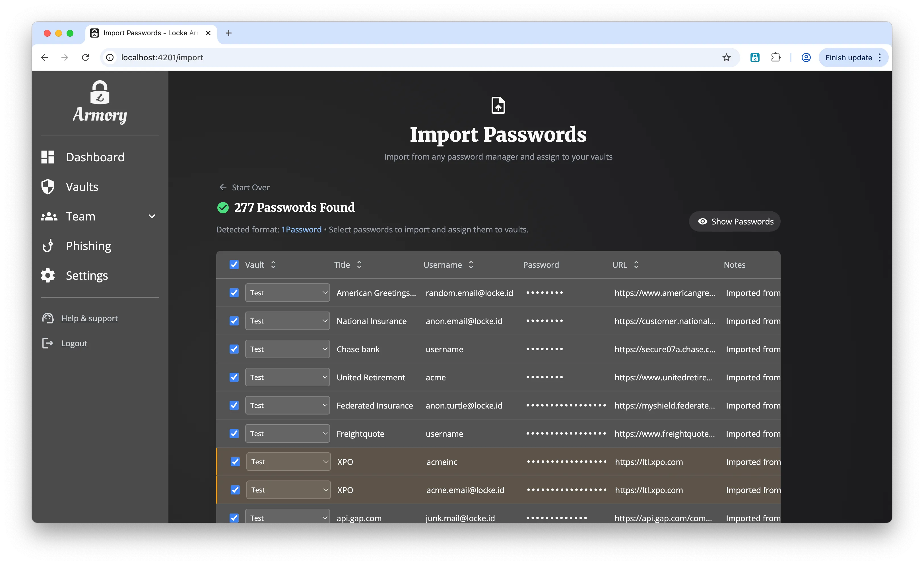Switch to the Import Passwords browser tab
Image resolution: width=924 pixels, height=565 pixels.
click(x=150, y=33)
